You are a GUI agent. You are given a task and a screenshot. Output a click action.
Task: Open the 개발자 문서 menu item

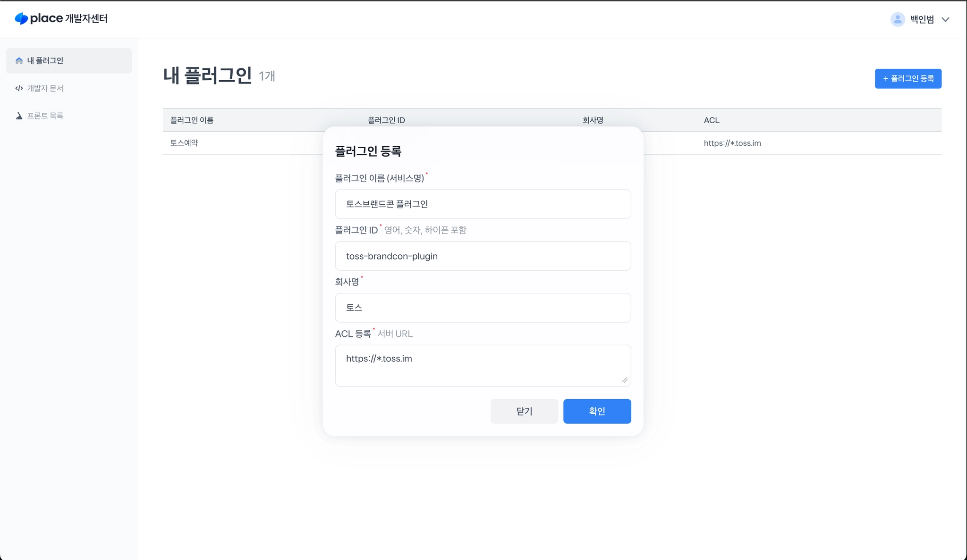click(45, 88)
